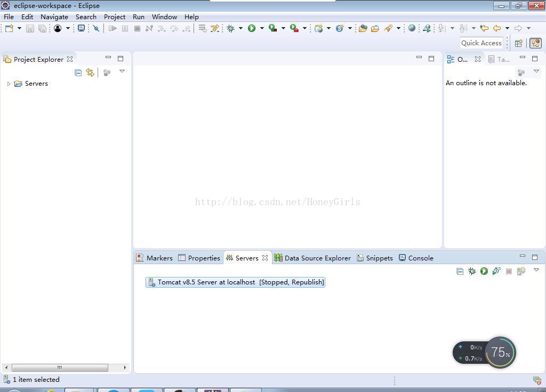Screen dimensions: 546x392
Task: Click the New wizard toolbar icon
Action: tap(9, 28)
